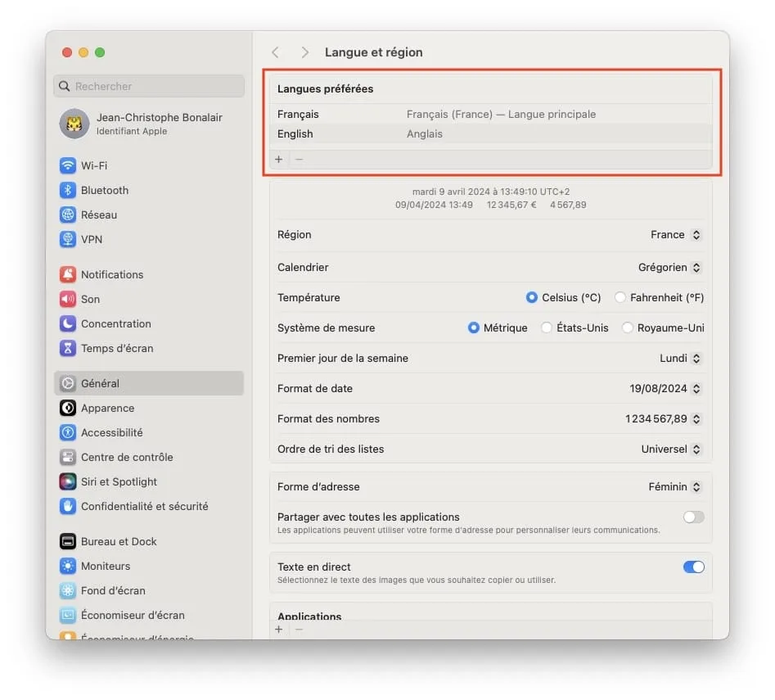775x700 pixels.
Task: Click the Bluetooth icon in sidebar
Action: point(68,190)
